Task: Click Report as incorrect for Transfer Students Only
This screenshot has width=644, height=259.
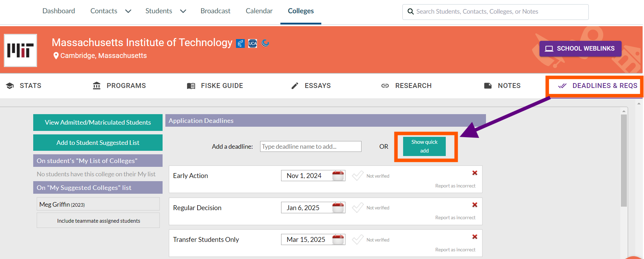Action: pos(455,250)
